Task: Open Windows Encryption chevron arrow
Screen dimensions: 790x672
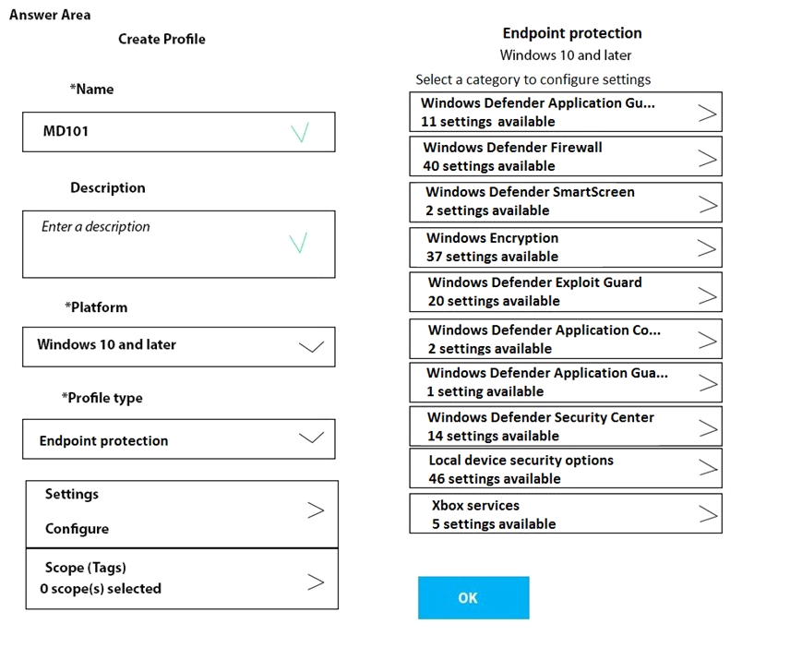Action: coord(707,247)
